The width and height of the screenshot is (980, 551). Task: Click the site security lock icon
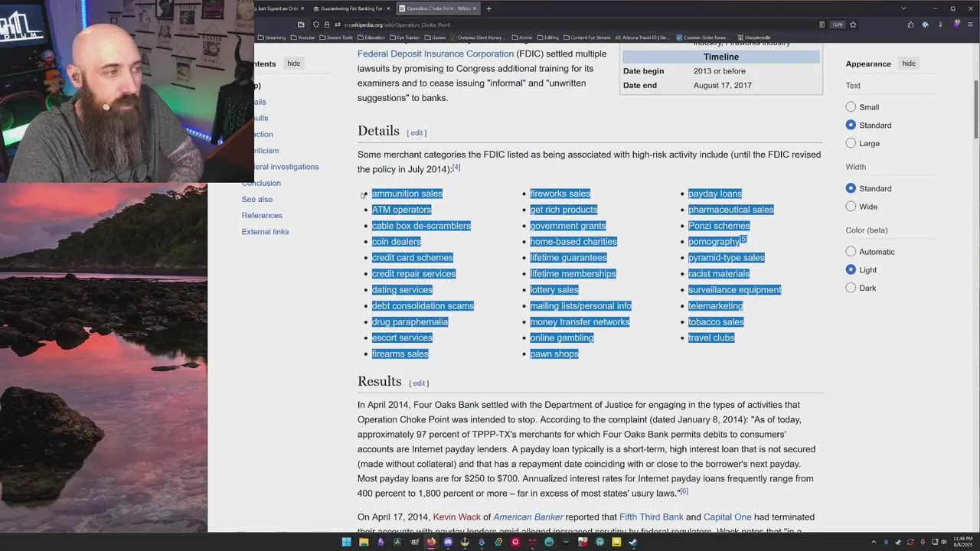[327, 24]
